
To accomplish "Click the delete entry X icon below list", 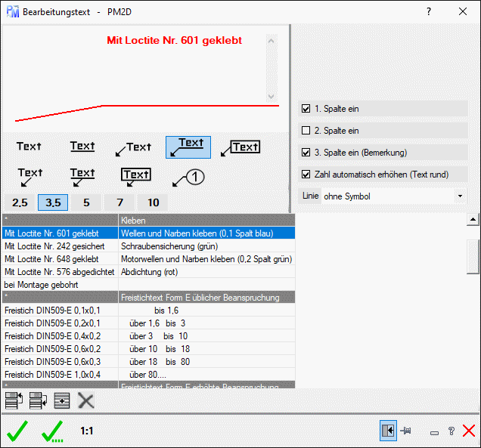I will pyautogui.click(x=86, y=401).
